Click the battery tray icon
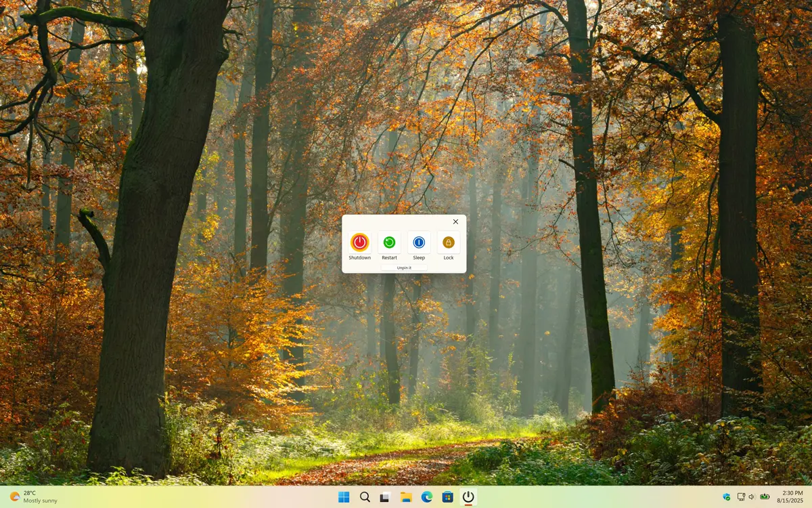This screenshot has height=508, width=812. (x=765, y=497)
